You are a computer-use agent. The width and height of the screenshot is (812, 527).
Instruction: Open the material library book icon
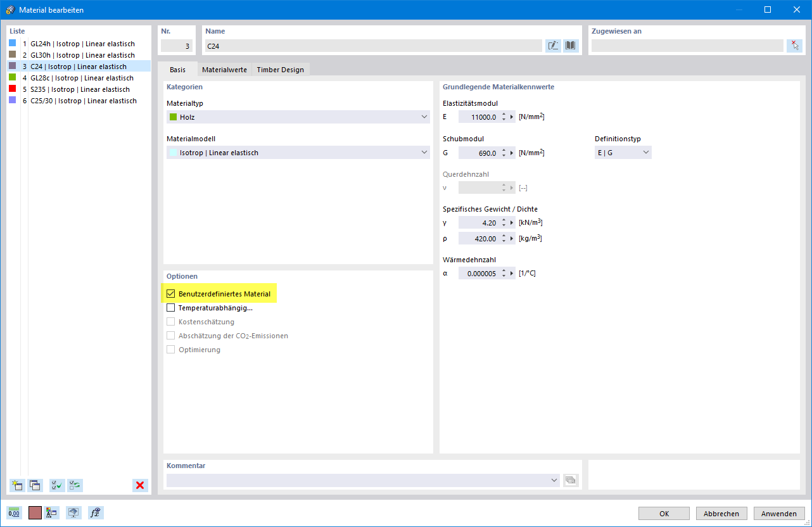tap(571, 46)
